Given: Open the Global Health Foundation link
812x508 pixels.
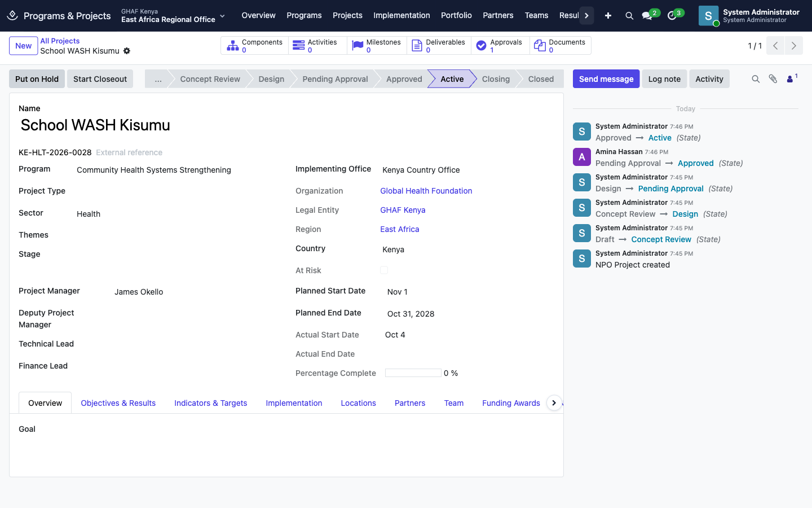Looking at the screenshot, I should (x=426, y=191).
